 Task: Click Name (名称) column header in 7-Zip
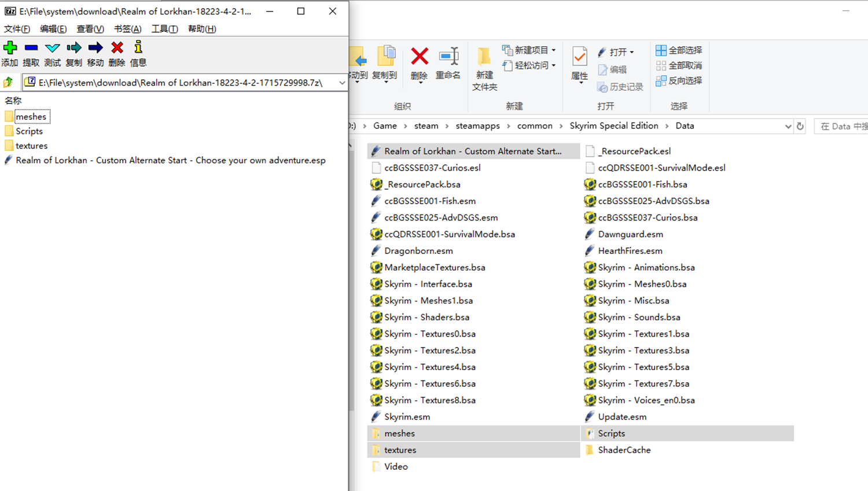[13, 101]
